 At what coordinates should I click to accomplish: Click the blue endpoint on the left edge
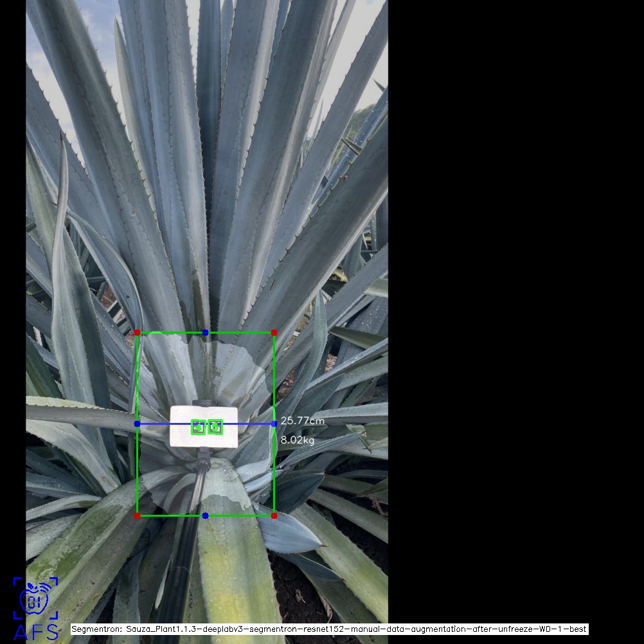pyautogui.click(x=137, y=424)
